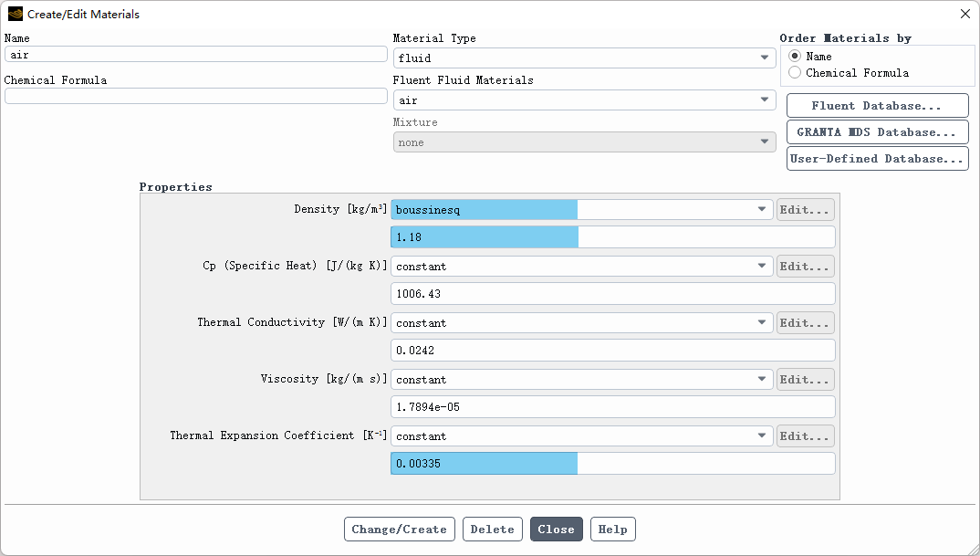Open Thermal Expansion Coefficient dropdown
The image size is (980, 556).
coord(581,436)
